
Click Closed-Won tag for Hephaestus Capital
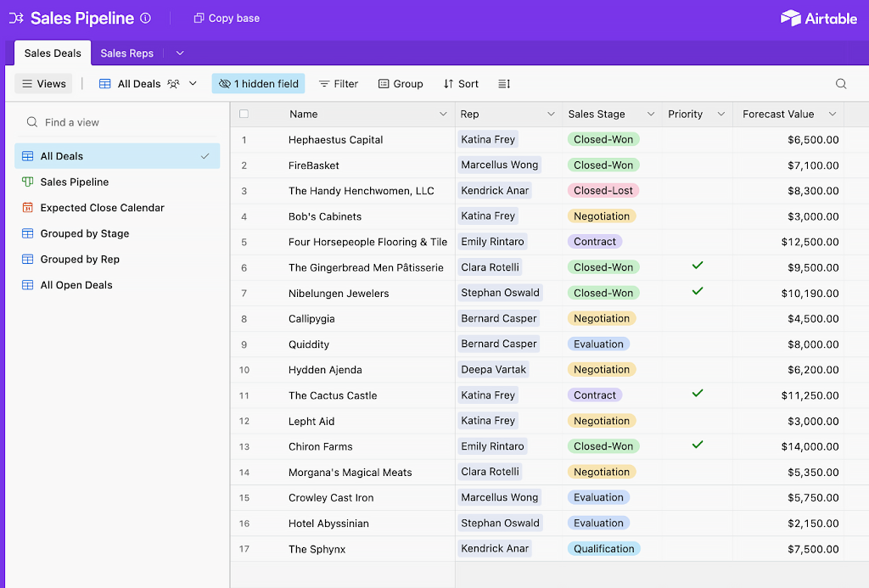[603, 140]
